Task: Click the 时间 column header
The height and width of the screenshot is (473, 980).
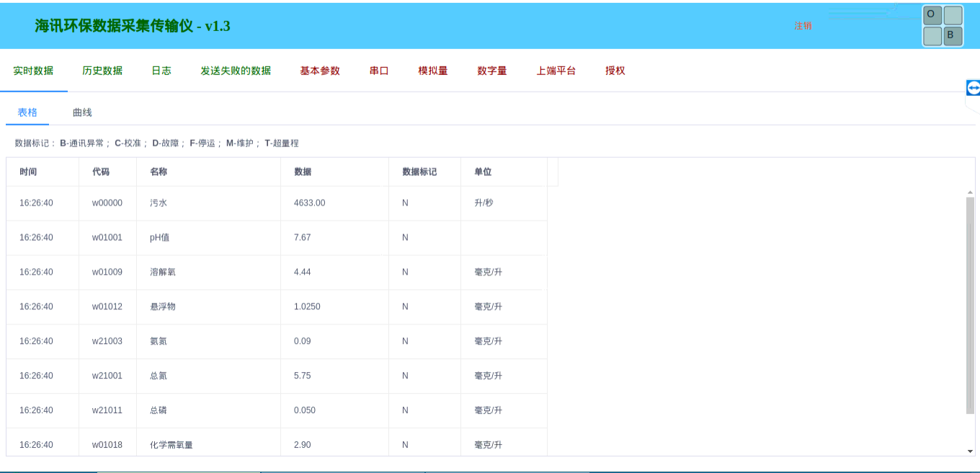Action: click(43, 172)
